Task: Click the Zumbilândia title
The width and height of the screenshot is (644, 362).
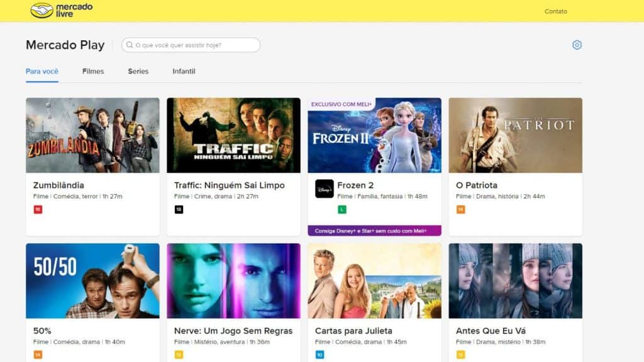Action: (58, 185)
